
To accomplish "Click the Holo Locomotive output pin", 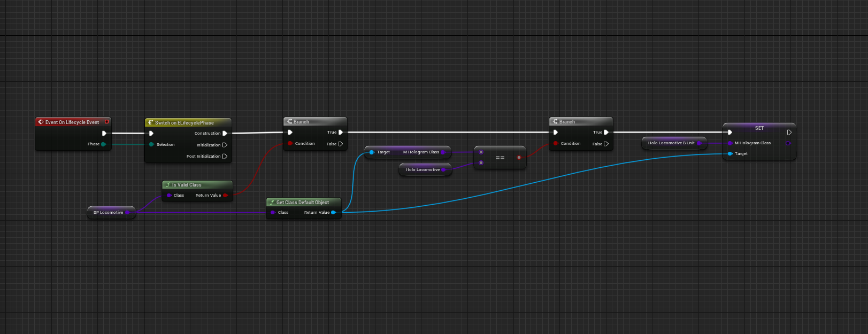I will 444,170.
